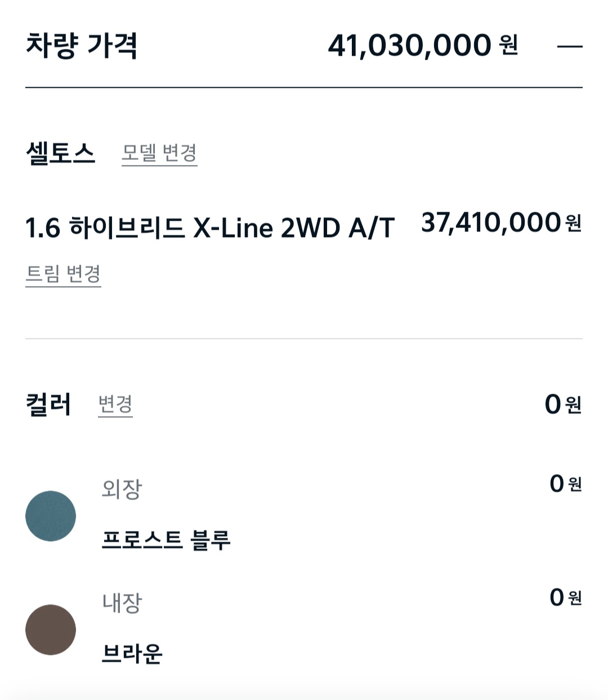608x700 pixels.
Task: Click the 1.6 하이브리드 X-Line 2WD A/T trim name
Action: point(209,228)
